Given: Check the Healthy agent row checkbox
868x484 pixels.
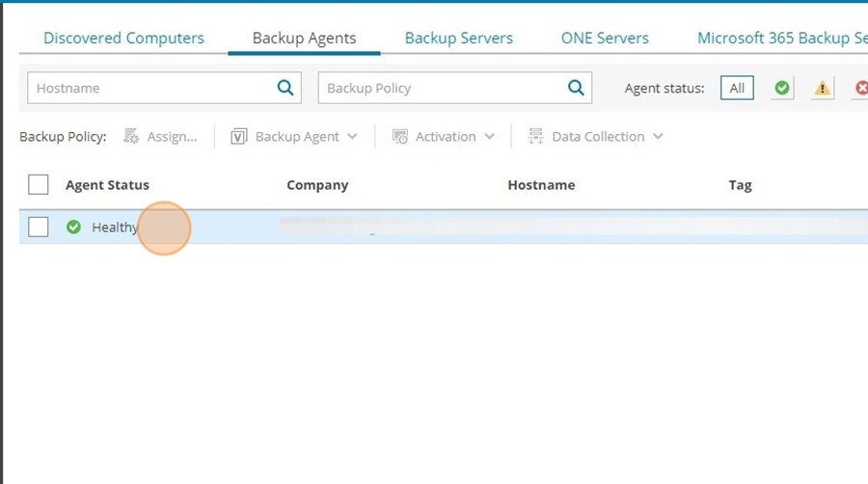Looking at the screenshot, I should click(39, 227).
